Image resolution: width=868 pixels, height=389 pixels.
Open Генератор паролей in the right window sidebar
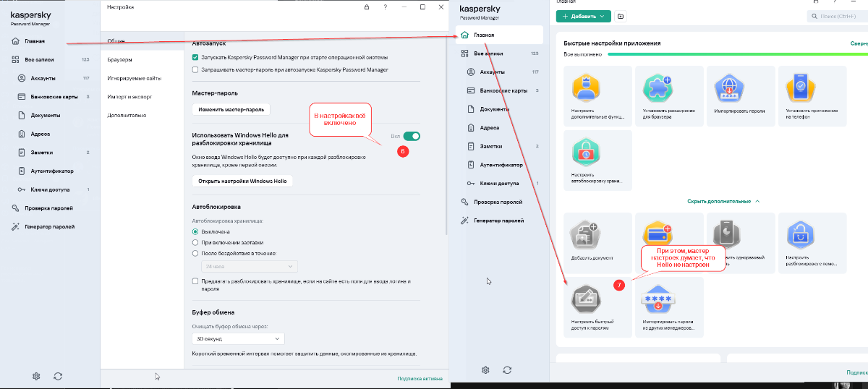point(498,220)
